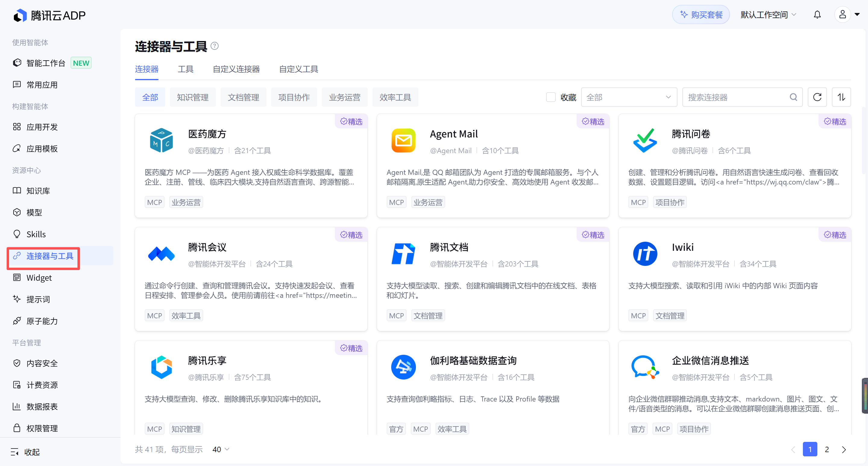
Task: Filter by the 知识管理 category
Action: (193, 97)
